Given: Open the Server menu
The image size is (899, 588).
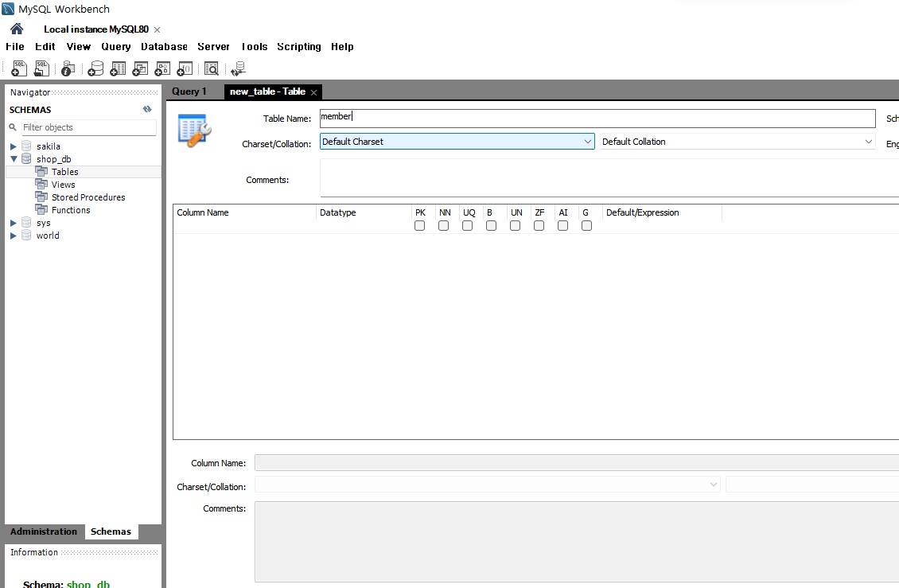Looking at the screenshot, I should coord(213,46).
